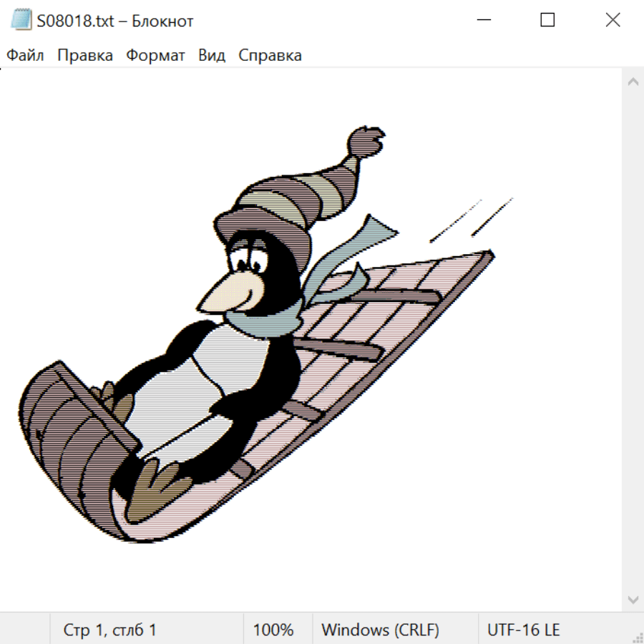Click the scroll up arrow

tap(633, 82)
